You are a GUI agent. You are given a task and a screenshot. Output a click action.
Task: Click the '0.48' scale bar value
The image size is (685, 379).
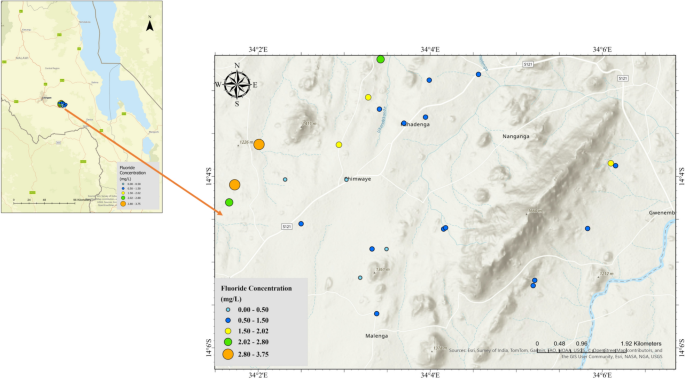[x=559, y=344]
